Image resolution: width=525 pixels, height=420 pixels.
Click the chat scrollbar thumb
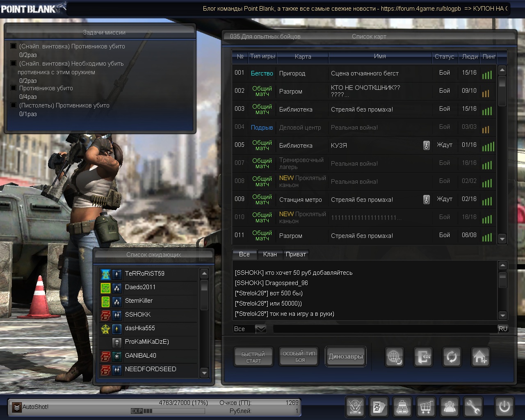(x=502, y=280)
